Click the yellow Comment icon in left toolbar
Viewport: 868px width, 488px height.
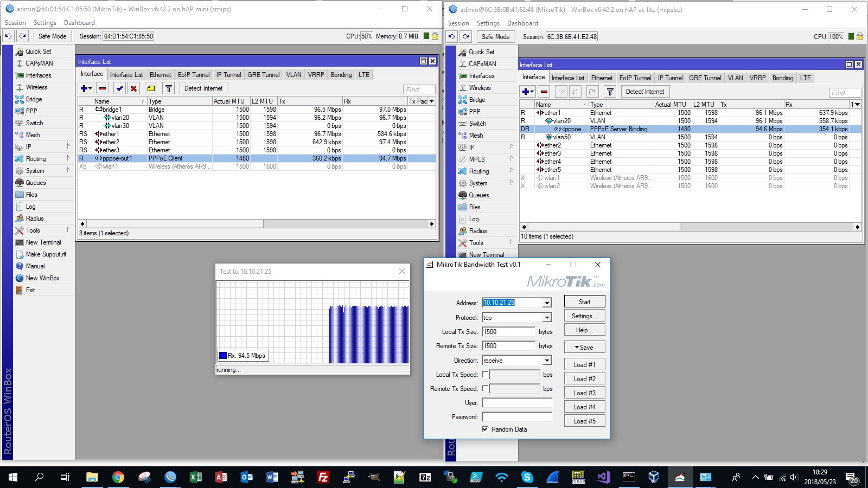[x=151, y=88]
